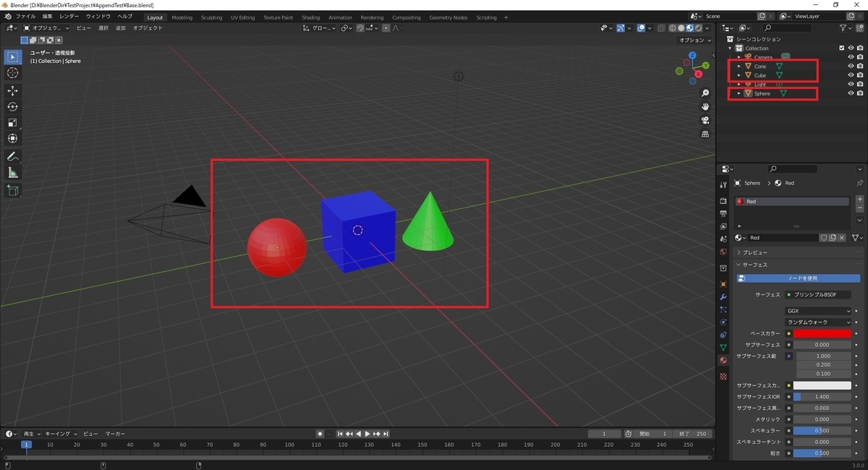The image size is (868, 470).
Task: Open the ファイル menu
Action: coord(25,16)
